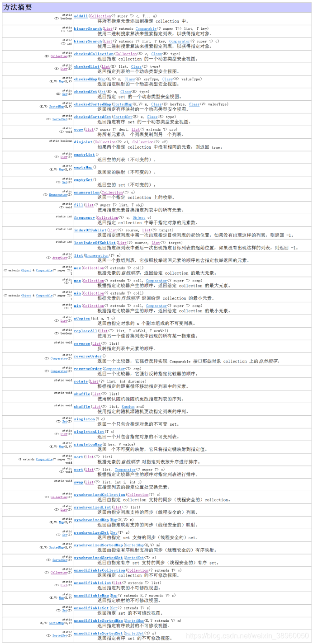Click the 方法摘要 heading text
313x644 pixels.
(x=17, y=7)
